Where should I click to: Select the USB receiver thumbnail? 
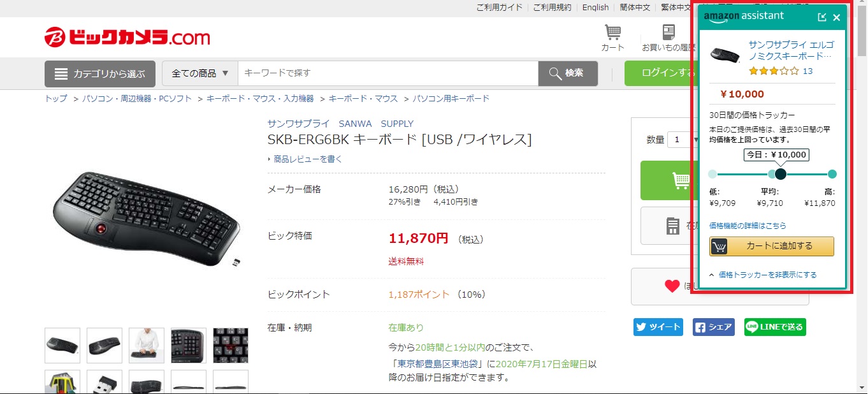pos(103,383)
